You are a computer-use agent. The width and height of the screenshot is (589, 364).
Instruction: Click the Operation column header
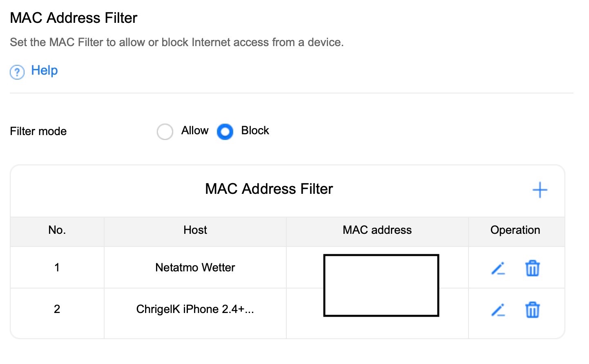click(x=515, y=230)
